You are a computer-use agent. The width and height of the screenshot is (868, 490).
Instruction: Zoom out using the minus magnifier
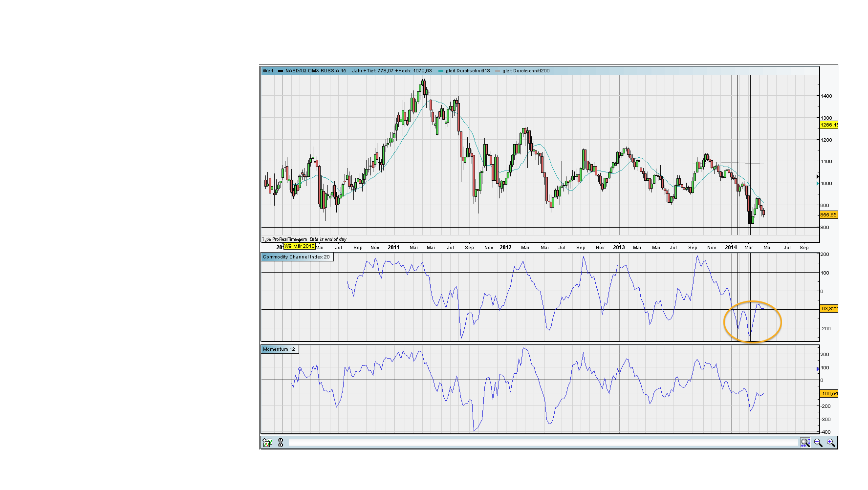tap(818, 443)
